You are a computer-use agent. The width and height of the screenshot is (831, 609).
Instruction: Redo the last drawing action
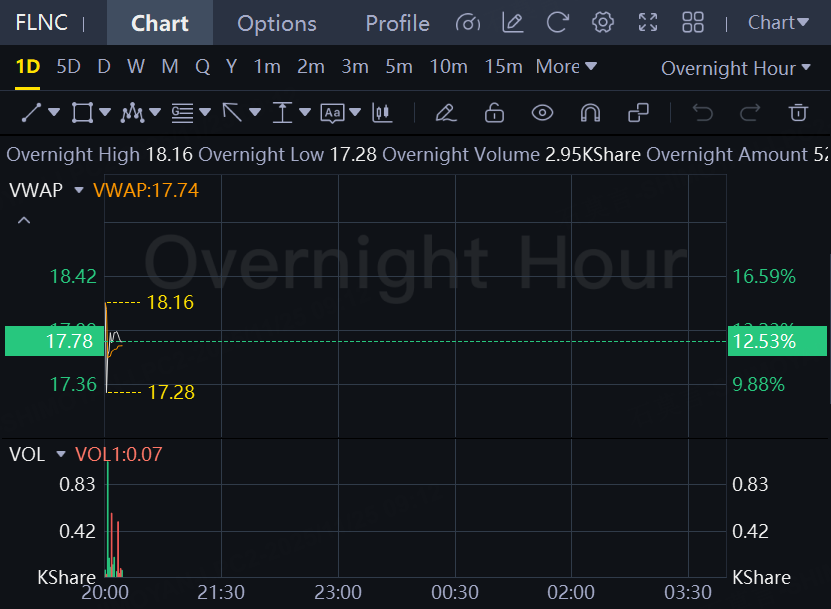point(750,113)
